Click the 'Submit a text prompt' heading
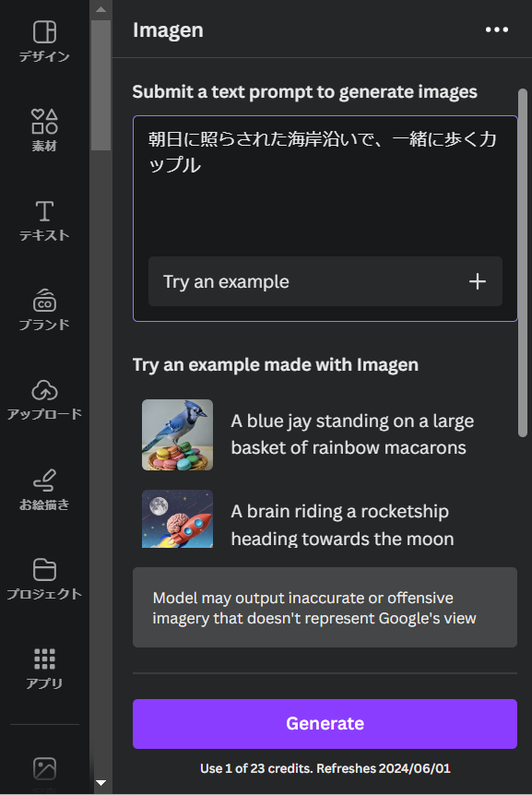The height and width of the screenshot is (795, 532). coord(304,92)
